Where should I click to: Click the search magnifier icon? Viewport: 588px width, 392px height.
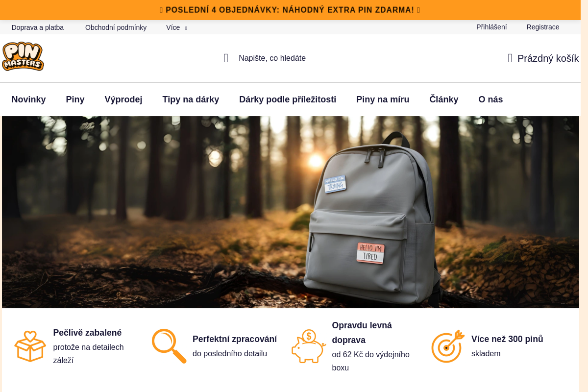click(x=226, y=58)
